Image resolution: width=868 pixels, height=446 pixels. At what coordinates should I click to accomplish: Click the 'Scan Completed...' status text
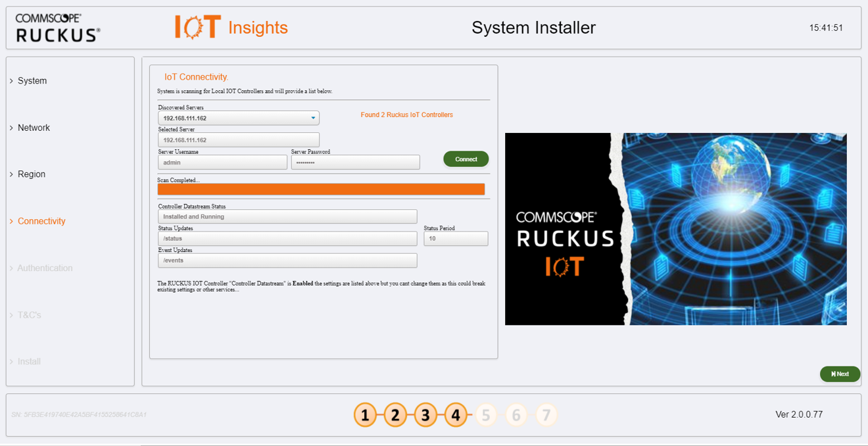178,180
